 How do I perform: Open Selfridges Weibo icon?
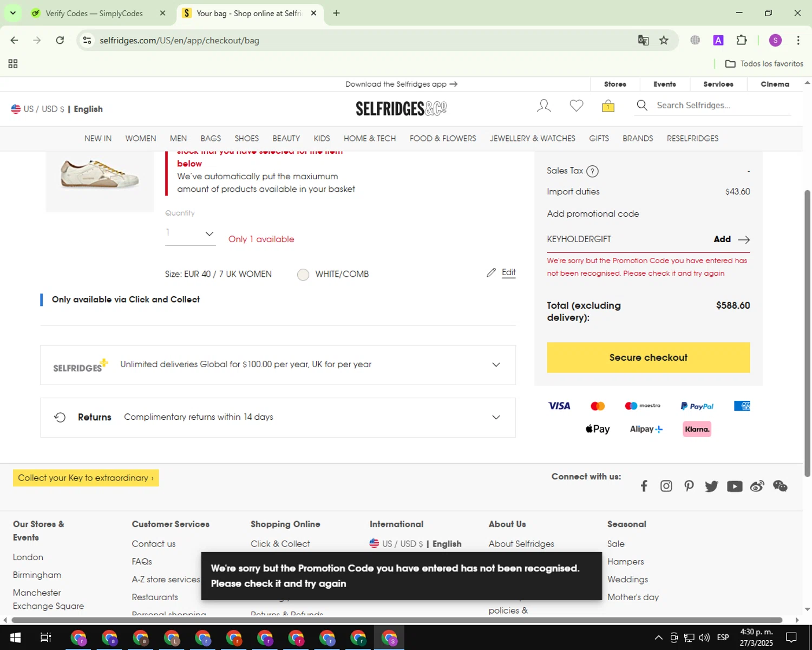coord(757,486)
